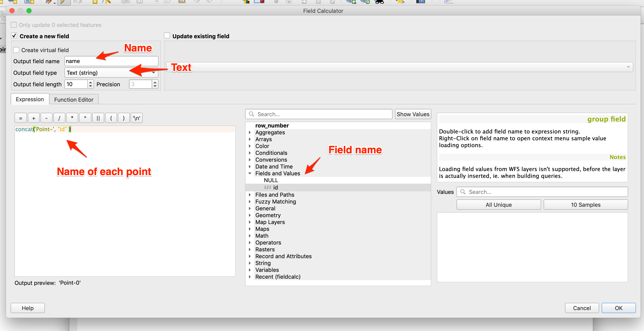Screen dimensions: 644x331
Task: Insert the || concatenation operator
Action: tap(98, 118)
